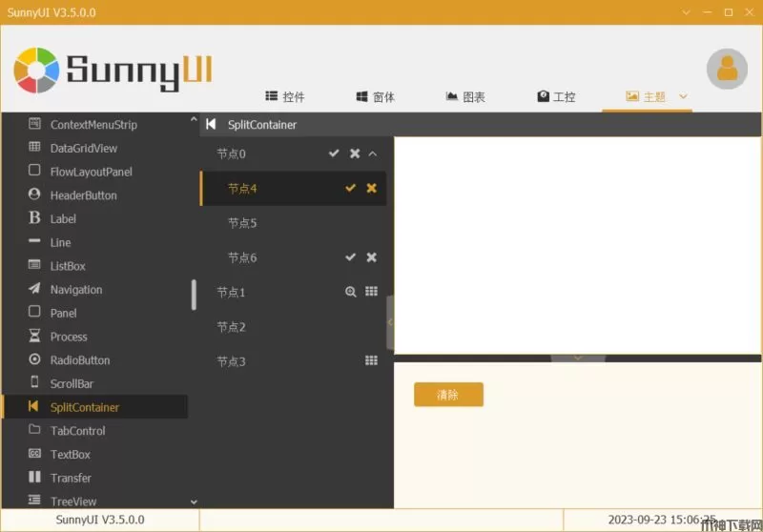Select RadioButton in the sidebar list
763x532 pixels.
[x=80, y=360]
